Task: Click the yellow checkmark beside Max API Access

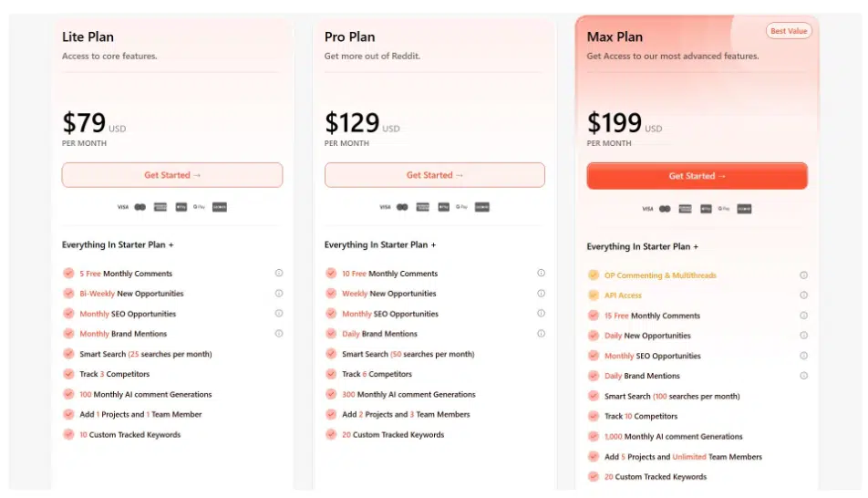Action: (x=594, y=296)
